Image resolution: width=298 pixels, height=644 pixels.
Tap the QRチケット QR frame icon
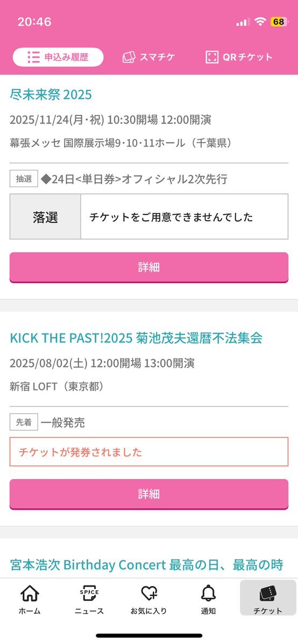pos(211,57)
